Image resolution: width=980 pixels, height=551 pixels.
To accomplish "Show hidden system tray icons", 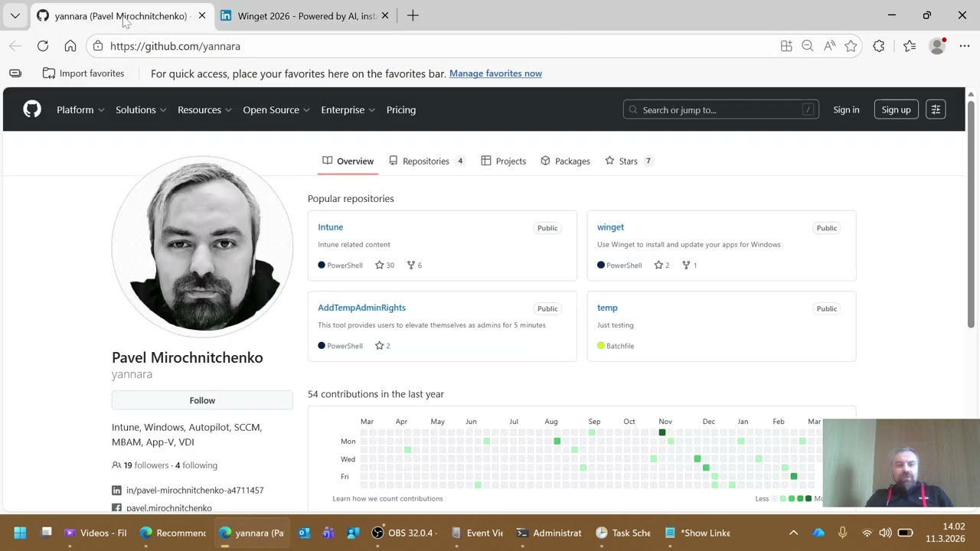I will [793, 533].
